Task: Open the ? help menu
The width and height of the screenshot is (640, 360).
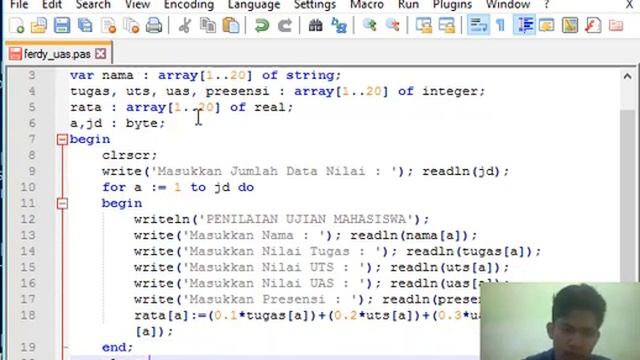Action: point(547,5)
